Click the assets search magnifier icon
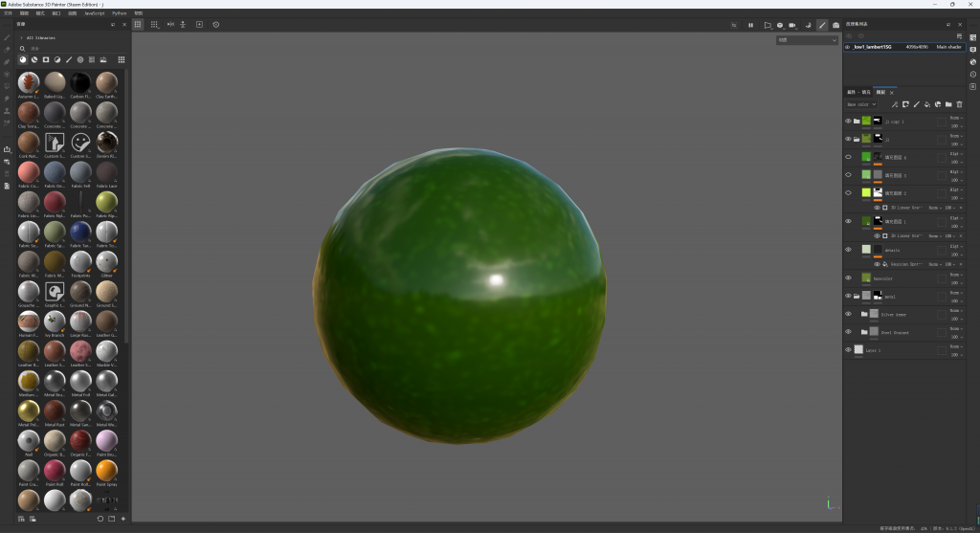The width and height of the screenshot is (980, 533). click(x=23, y=49)
